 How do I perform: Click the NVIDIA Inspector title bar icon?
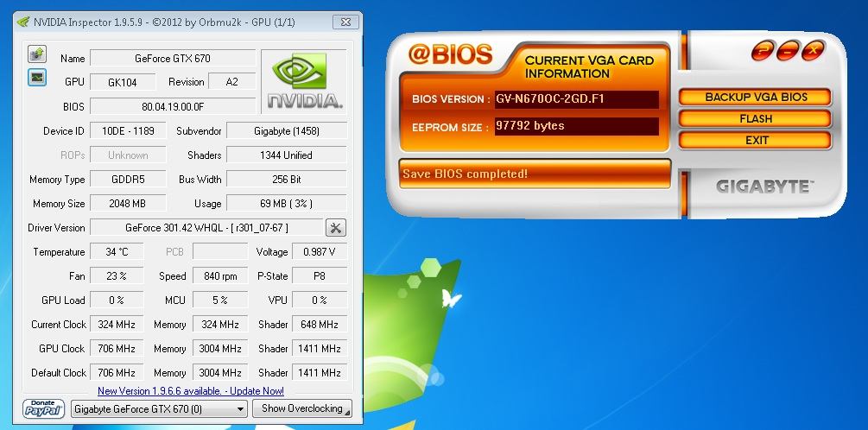23,22
